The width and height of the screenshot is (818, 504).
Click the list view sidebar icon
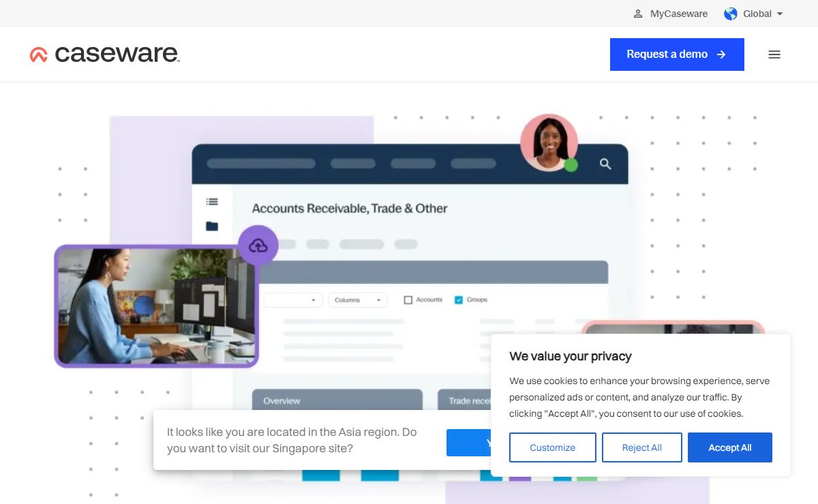[212, 202]
